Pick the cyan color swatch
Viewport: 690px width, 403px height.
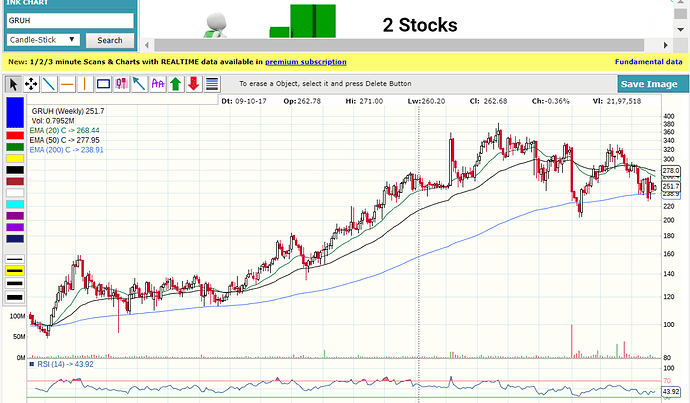point(15,203)
